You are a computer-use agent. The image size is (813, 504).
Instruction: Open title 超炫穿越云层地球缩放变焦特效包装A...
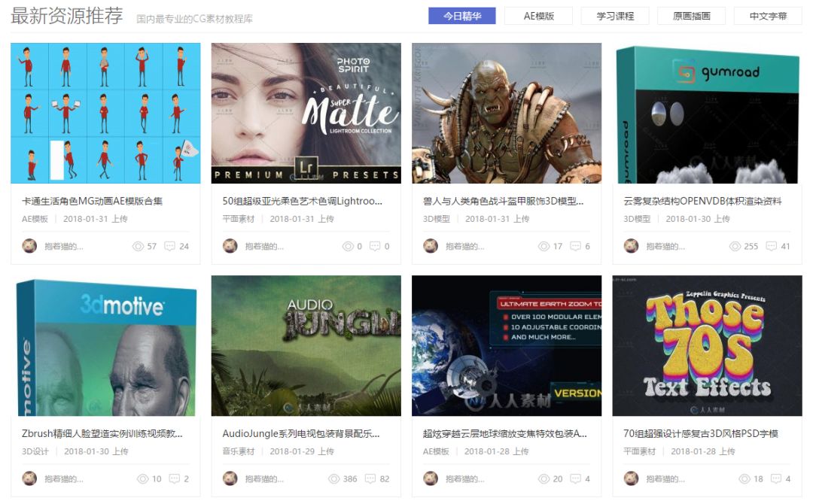(505, 433)
